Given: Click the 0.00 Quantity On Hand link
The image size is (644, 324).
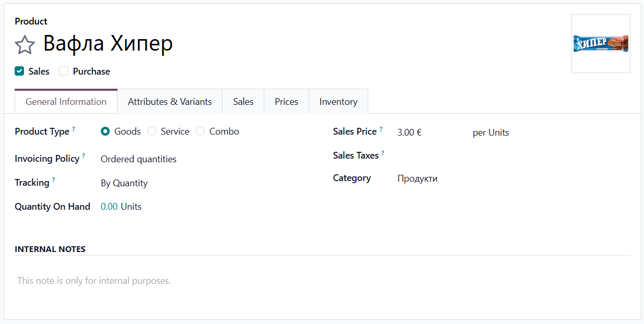Looking at the screenshot, I should point(109,207).
